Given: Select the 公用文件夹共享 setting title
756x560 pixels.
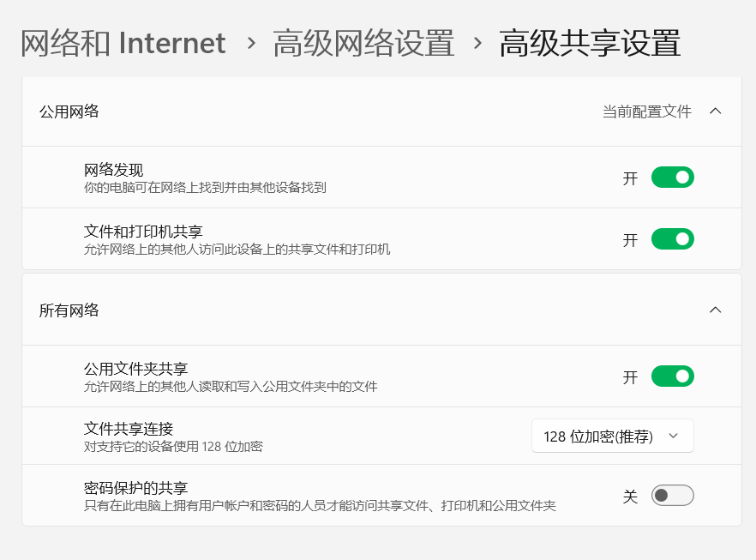Looking at the screenshot, I should (x=136, y=369).
